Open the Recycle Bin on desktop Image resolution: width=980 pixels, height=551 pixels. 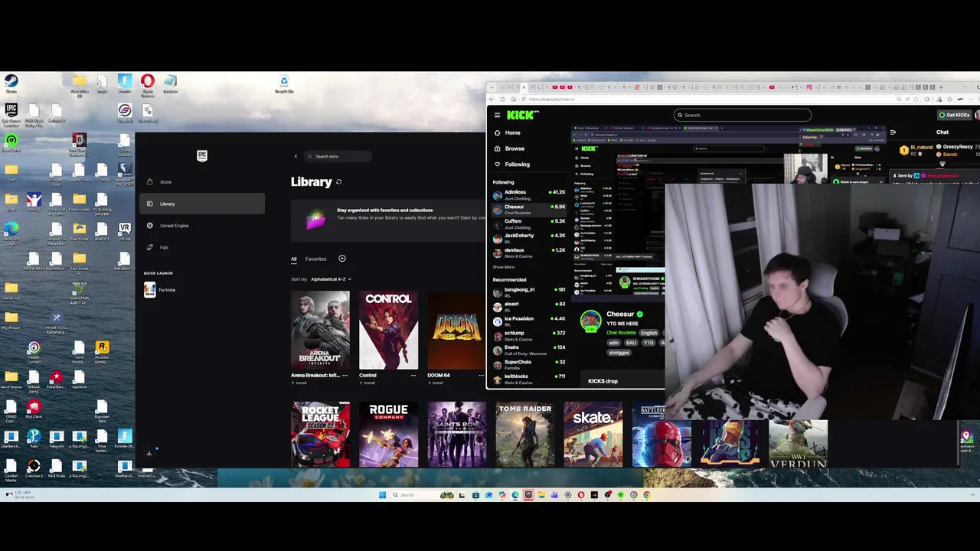click(284, 84)
